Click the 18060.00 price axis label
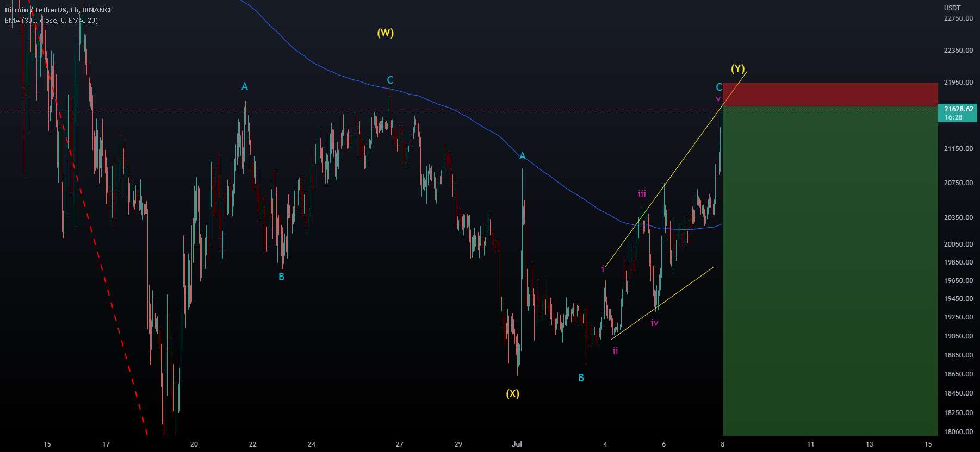 coord(958,431)
